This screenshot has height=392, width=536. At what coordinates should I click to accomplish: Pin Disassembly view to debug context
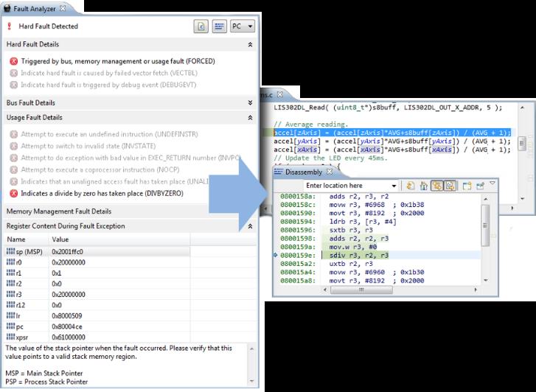[x=479, y=186]
